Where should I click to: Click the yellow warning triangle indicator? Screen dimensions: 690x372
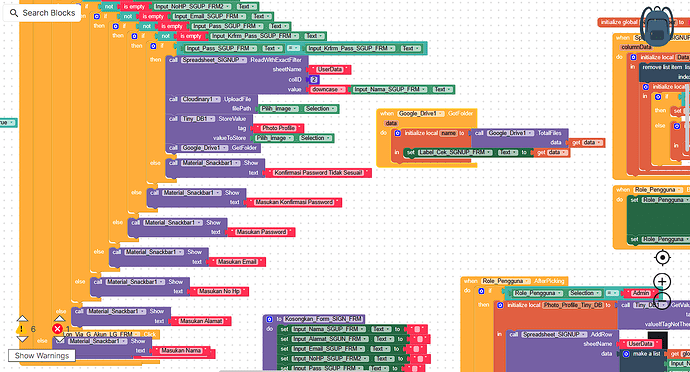coord(21,329)
